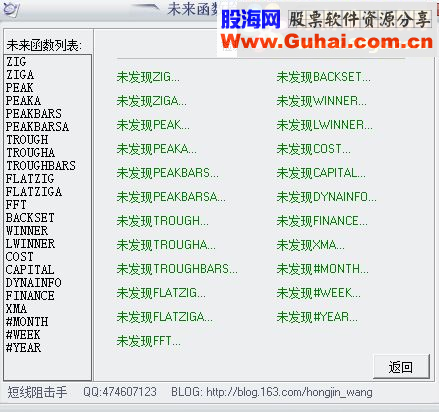The image size is (439, 412).
Task: Click the QQ:474607123 status text
Action: tap(120, 392)
